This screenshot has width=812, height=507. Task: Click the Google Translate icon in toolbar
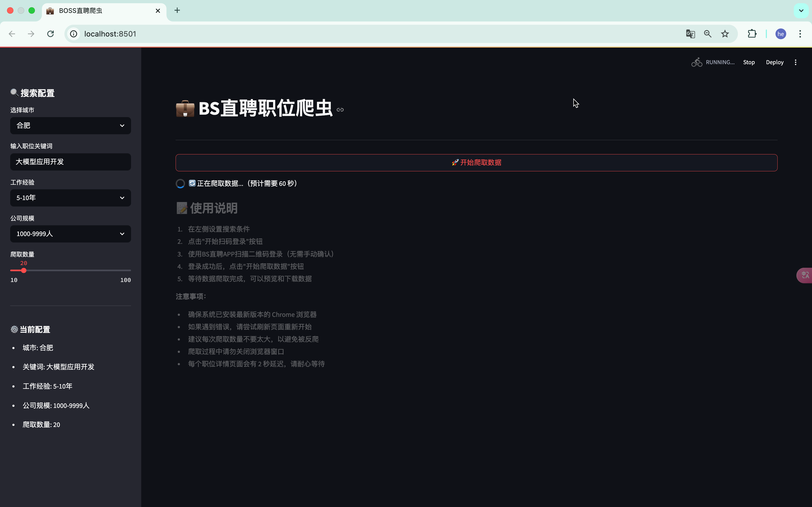[690, 34]
